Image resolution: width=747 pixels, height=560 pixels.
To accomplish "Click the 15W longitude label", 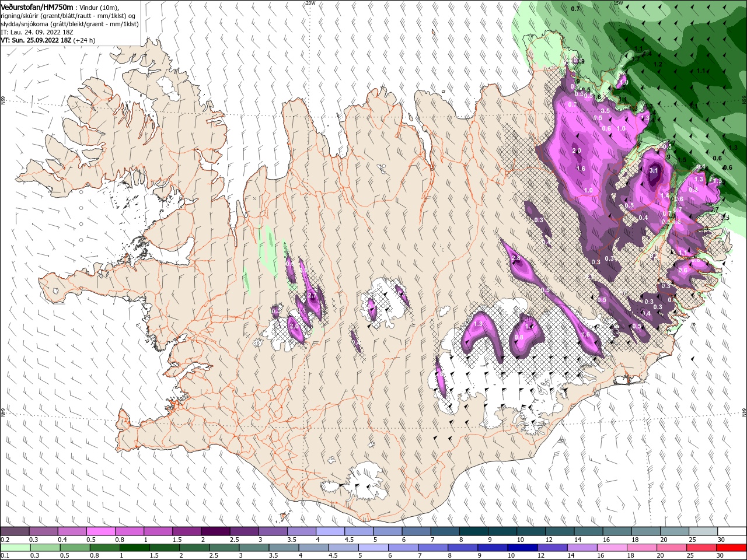I will pos(619,3).
